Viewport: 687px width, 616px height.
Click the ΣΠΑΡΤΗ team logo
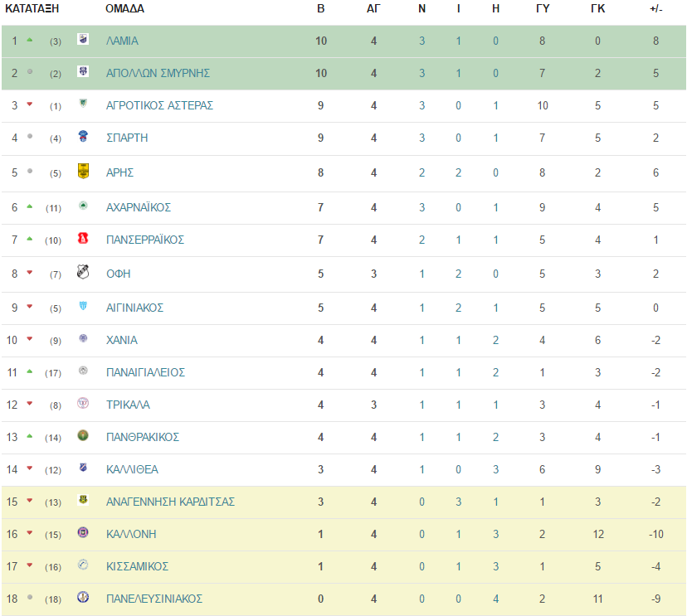pos(83,136)
